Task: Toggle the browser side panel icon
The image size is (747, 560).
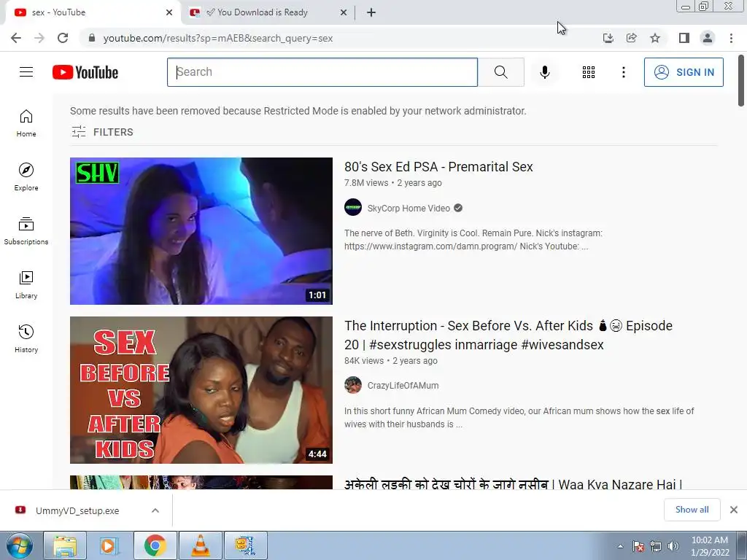Action: coord(684,38)
